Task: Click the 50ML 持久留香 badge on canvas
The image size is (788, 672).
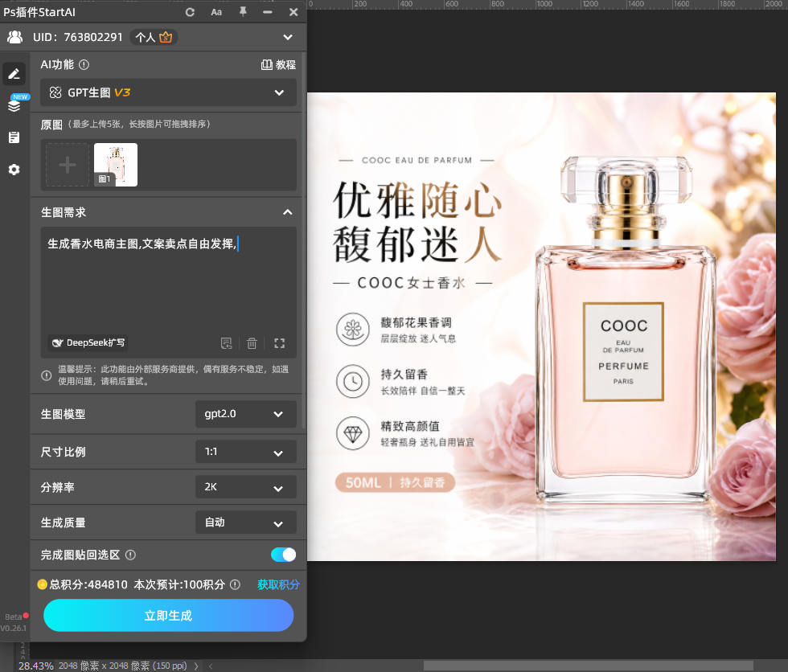Action: (x=395, y=482)
